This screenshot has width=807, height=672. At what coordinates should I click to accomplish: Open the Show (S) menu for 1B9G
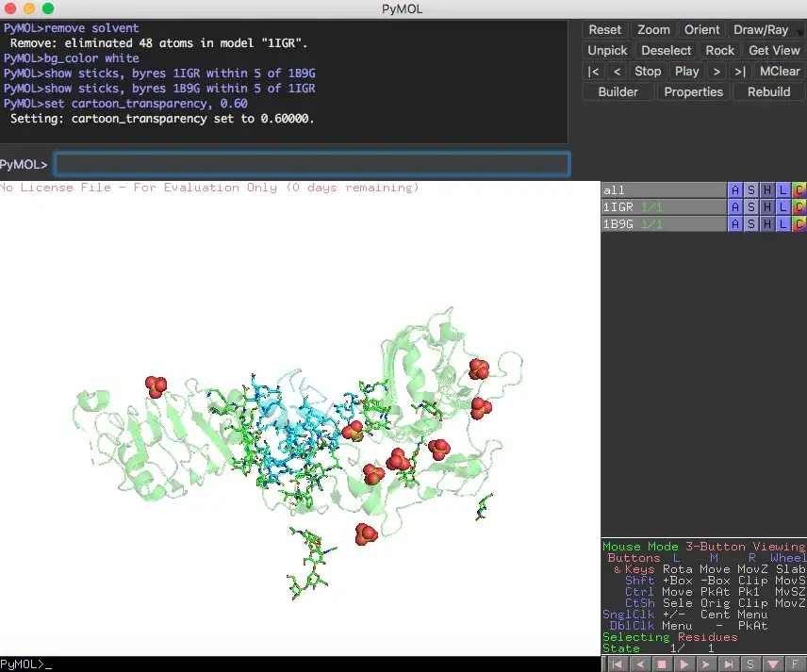click(x=751, y=223)
